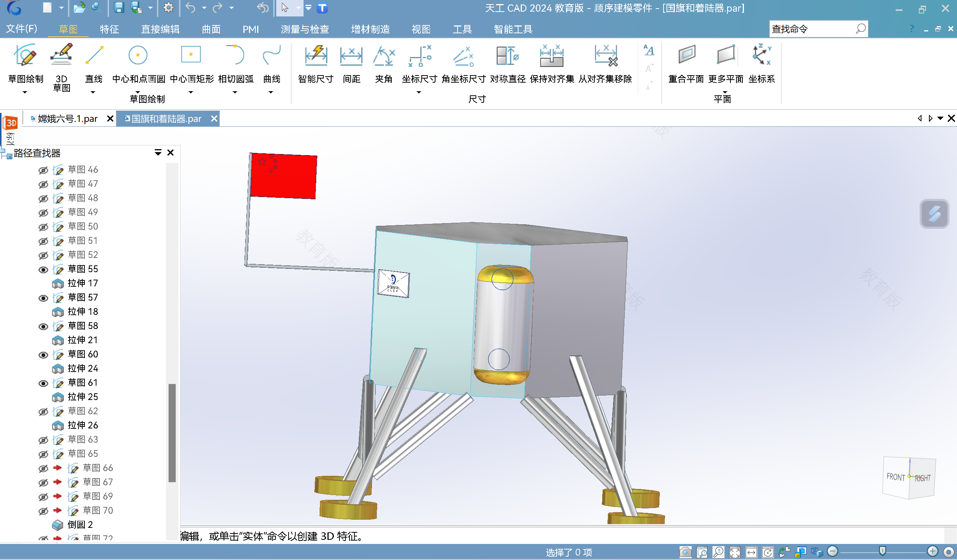Open the undo history dropdown arrow

[x=204, y=7]
